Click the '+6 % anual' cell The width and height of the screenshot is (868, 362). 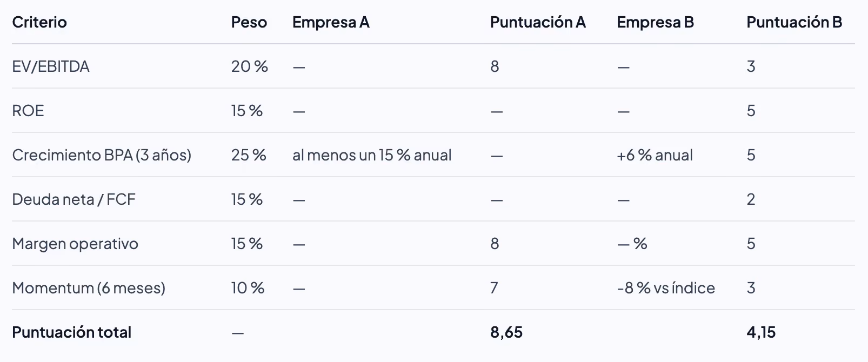tap(655, 155)
